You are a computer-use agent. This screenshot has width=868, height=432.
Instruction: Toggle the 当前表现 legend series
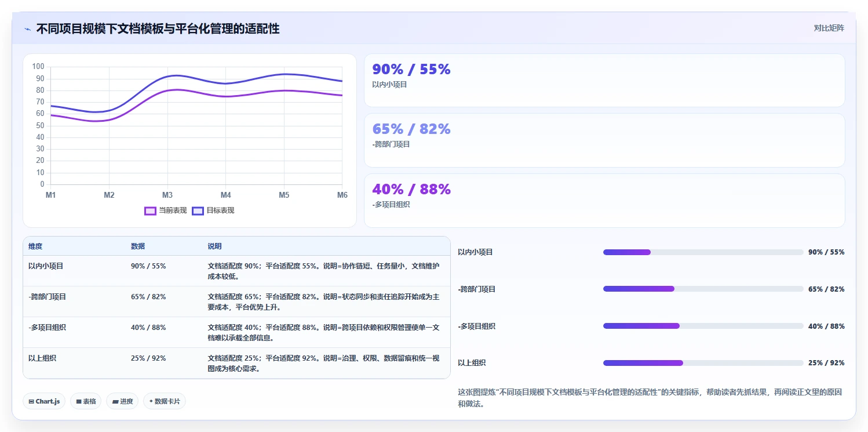click(166, 210)
